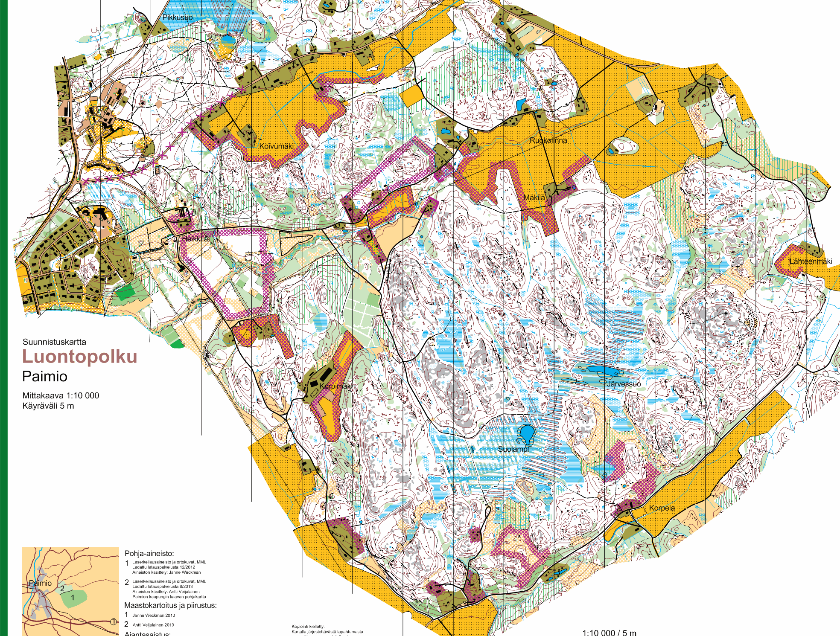
Task: Click the Heikkilä label near the village
Action: [x=195, y=238]
